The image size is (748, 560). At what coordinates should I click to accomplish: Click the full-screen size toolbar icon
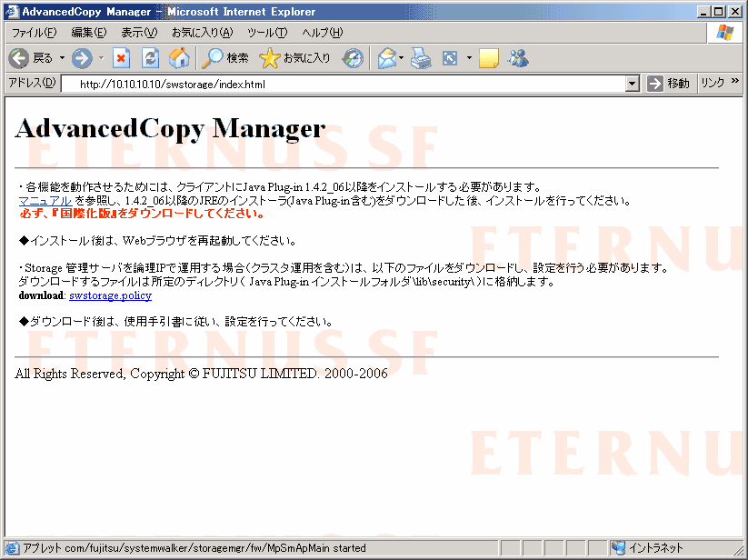[450, 58]
